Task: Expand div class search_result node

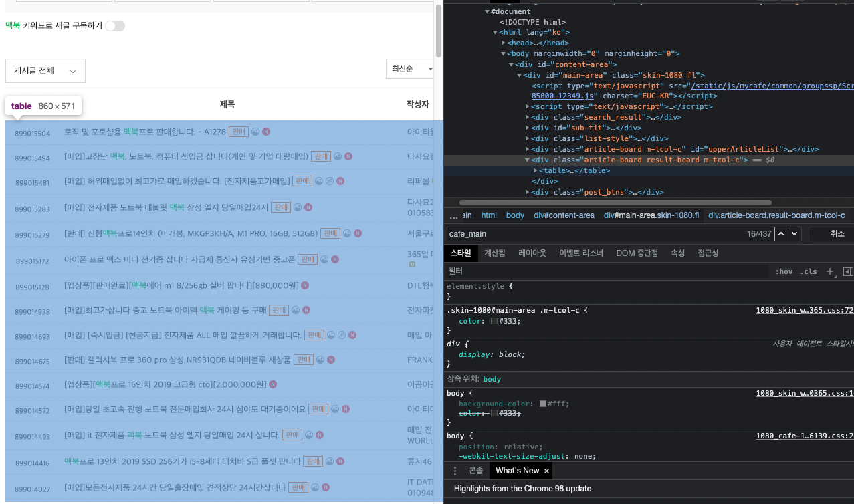Action: (x=527, y=117)
